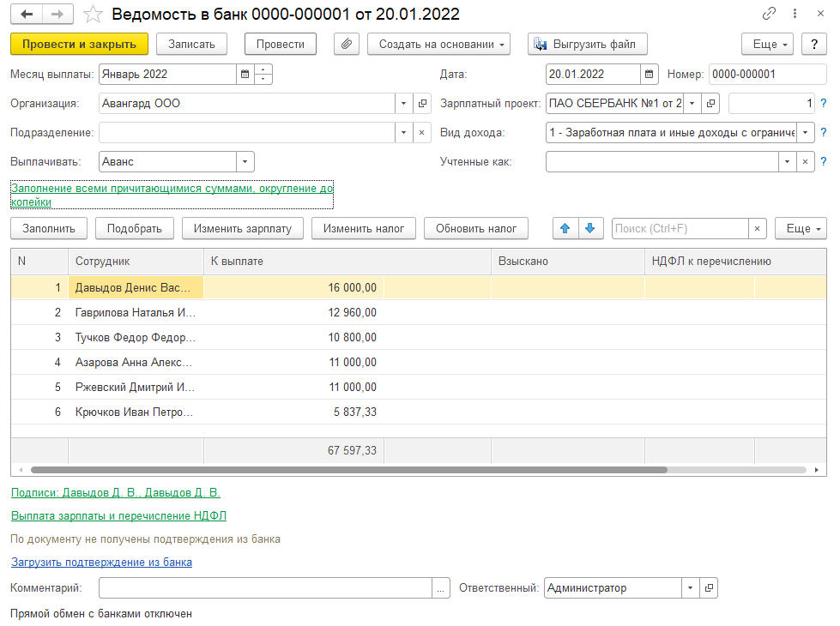Open the Создать на основании menu
Image resolution: width=840 pixels, height=626 pixels.
coord(438,44)
